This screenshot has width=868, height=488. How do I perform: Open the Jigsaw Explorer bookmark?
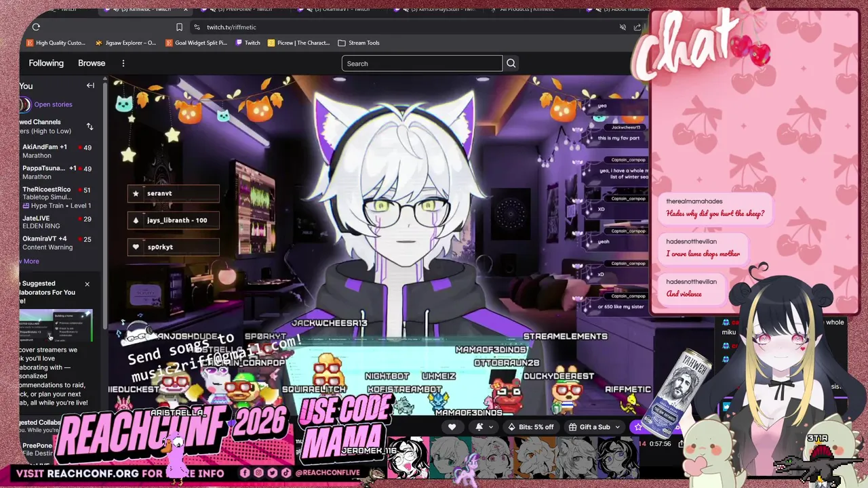[125, 43]
